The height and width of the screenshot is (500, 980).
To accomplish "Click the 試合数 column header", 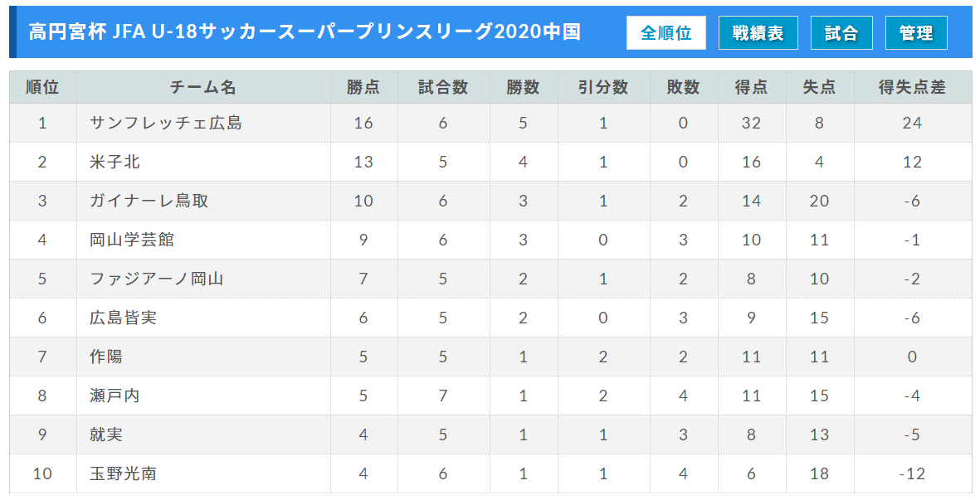I will coord(442,87).
